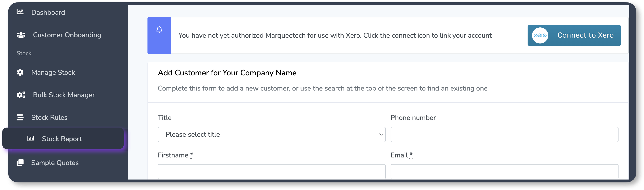Screen dimensions: 644x190
Task: Click the Xero logo icon
Action: pyautogui.click(x=540, y=35)
